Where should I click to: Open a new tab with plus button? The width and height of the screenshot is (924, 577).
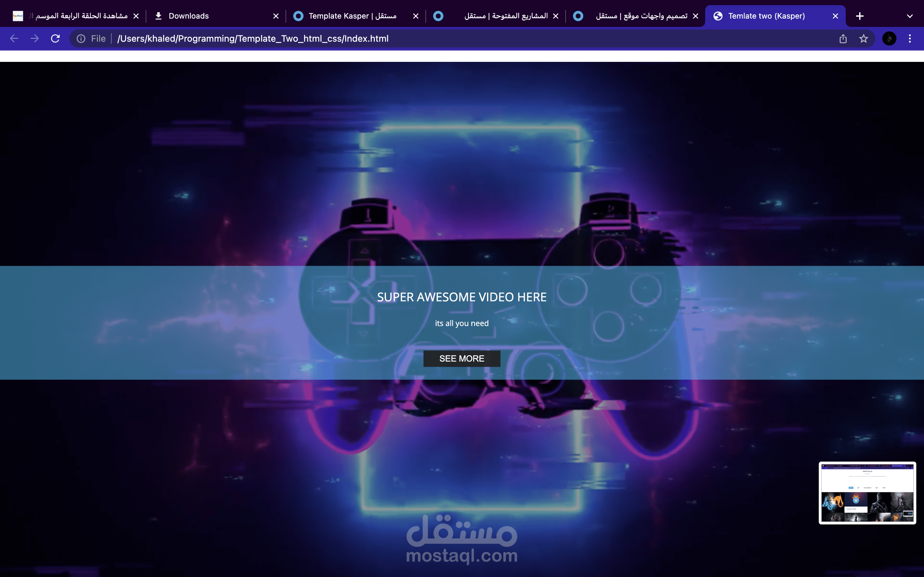[x=860, y=16]
